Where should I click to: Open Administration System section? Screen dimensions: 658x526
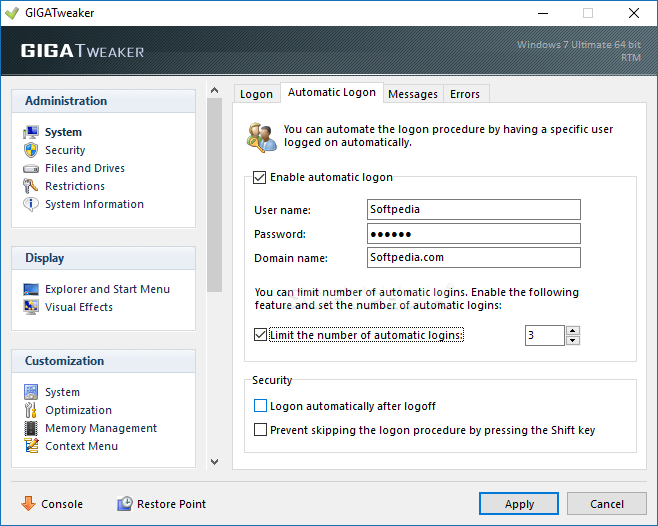pos(63,132)
